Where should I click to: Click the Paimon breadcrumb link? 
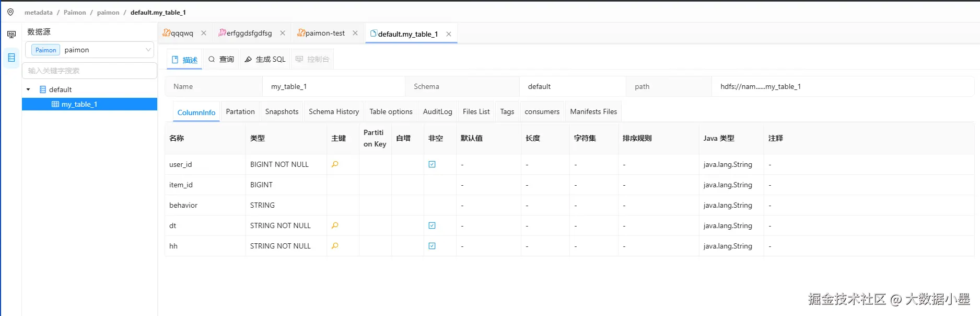pyautogui.click(x=75, y=12)
